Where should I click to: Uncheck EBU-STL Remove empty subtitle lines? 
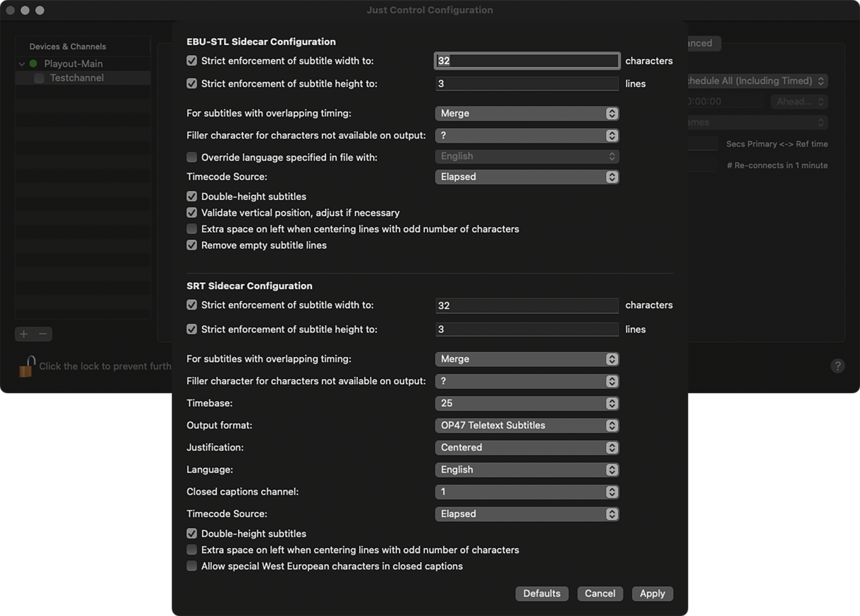coord(192,245)
